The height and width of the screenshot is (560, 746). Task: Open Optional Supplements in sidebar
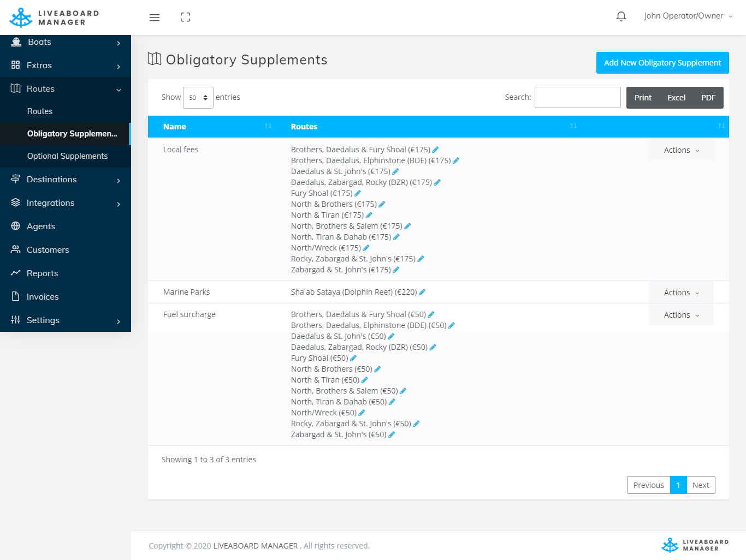67,156
